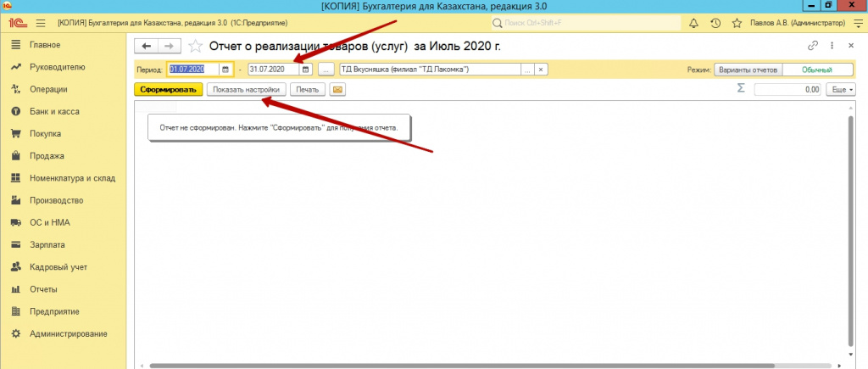The image size is (868, 369).
Task: Click the Показать настройки button
Action: click(x=246, y=89)
